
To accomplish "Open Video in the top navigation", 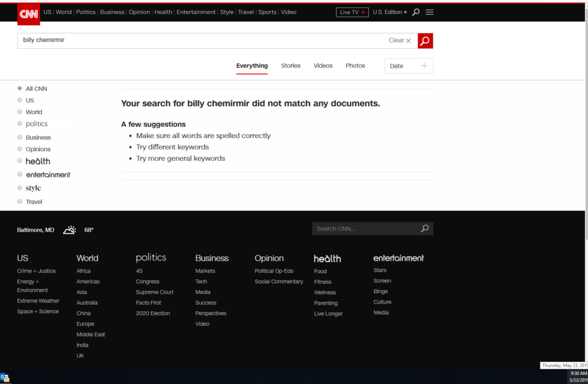I will click(288, 12).
